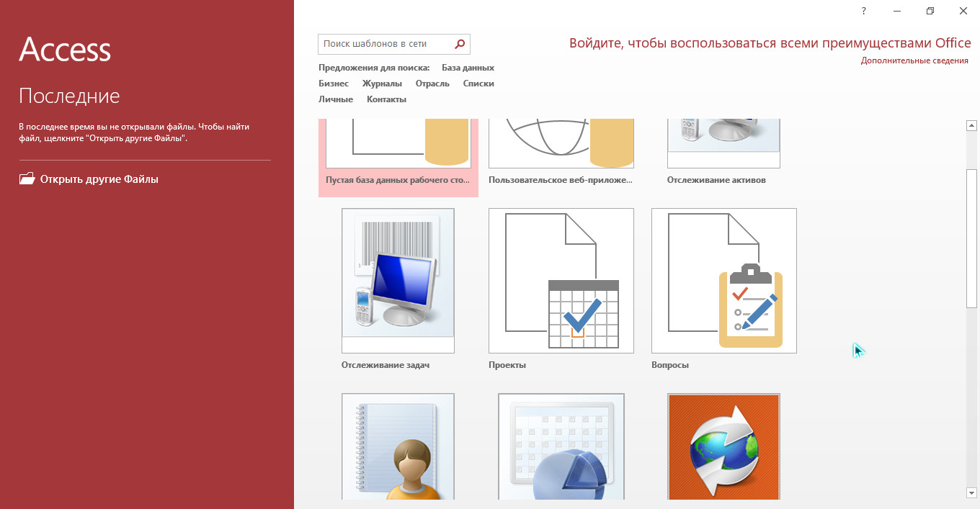
Task: Select the Отрасль search suggestion
Action: [432, 84]
